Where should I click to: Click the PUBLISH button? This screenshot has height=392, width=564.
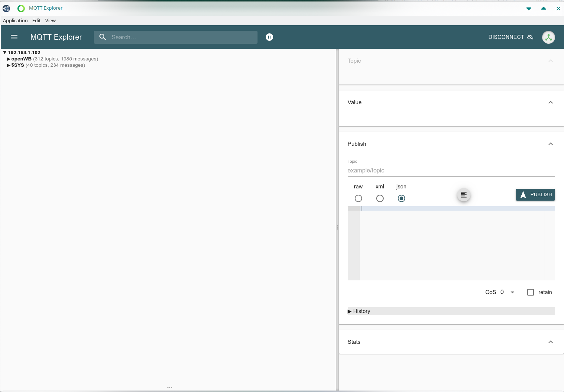[535, 195]
